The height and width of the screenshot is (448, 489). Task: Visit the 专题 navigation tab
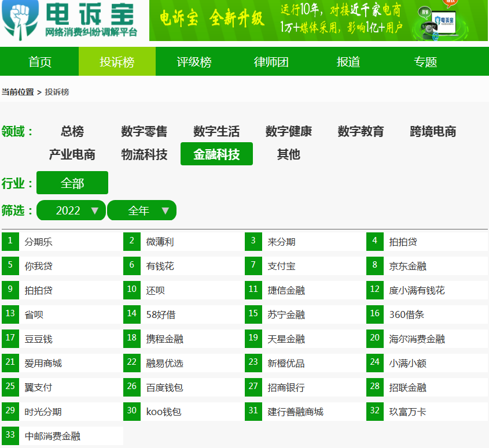point(425,61)
